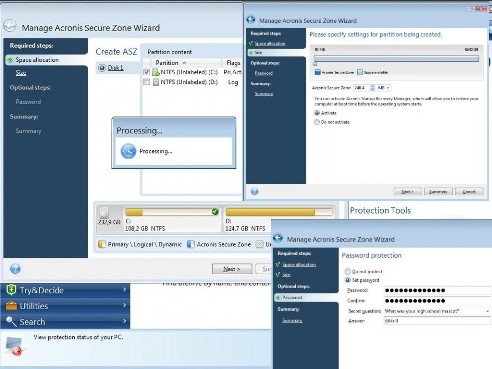Expand the Utilities chevron
This screenshot has width=492, height=369.
[125, 305]
